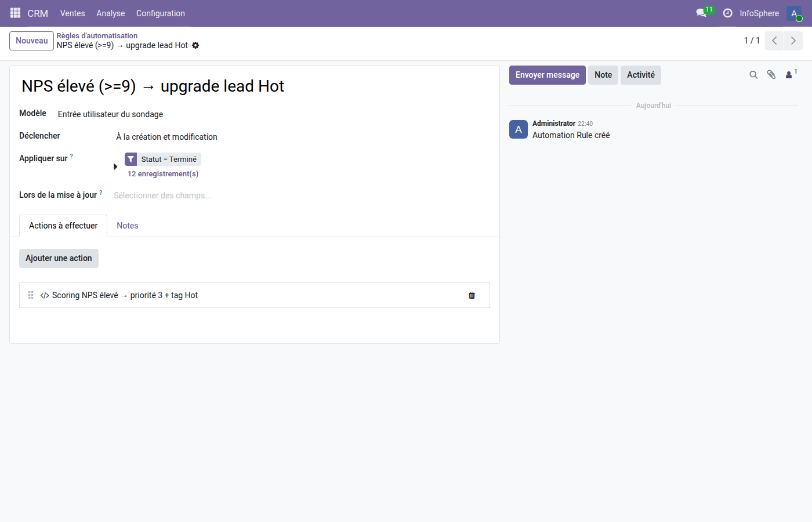Open the 12 enregistrement(s) link
Viewport: 812px width, 522px height.
click(x=163, y=173)
